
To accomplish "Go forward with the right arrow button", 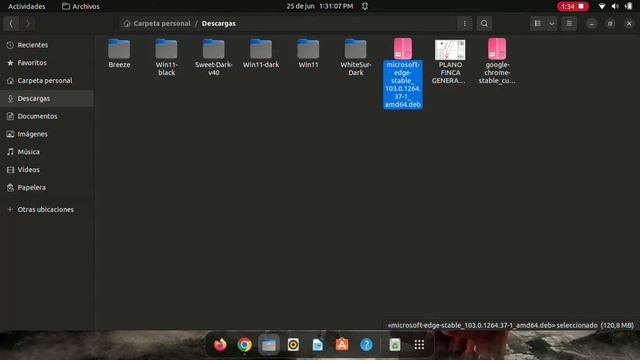I will pyautogui.click(x=27, y=23).
